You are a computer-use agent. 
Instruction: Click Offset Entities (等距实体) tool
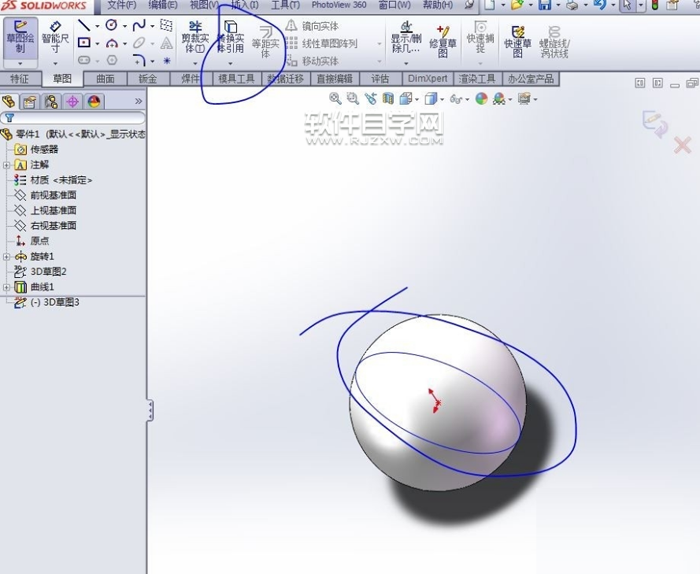coord(265,42)
